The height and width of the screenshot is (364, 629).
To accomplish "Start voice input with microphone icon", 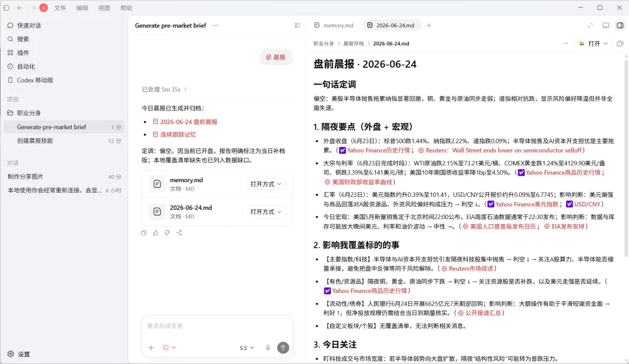I will 268,348.
